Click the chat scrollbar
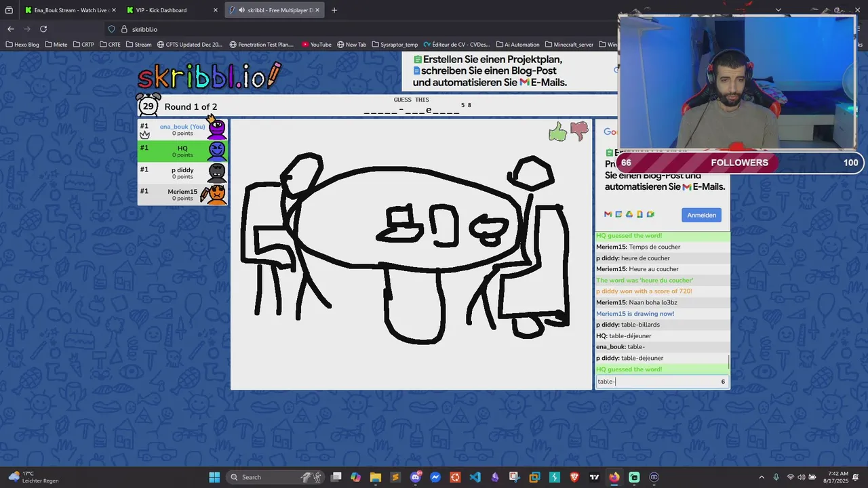The width and height of the screenshot is (868, 488). pos(729,362)
